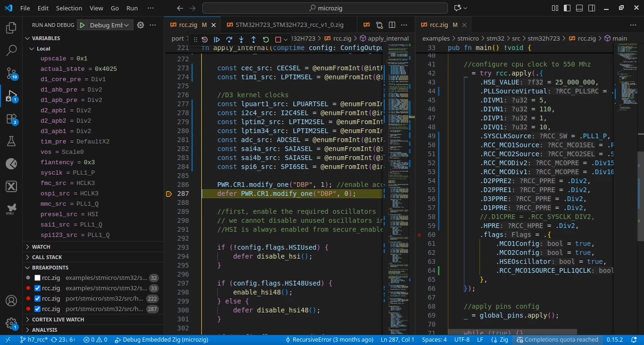Open the Run menu

coord(132,8)
